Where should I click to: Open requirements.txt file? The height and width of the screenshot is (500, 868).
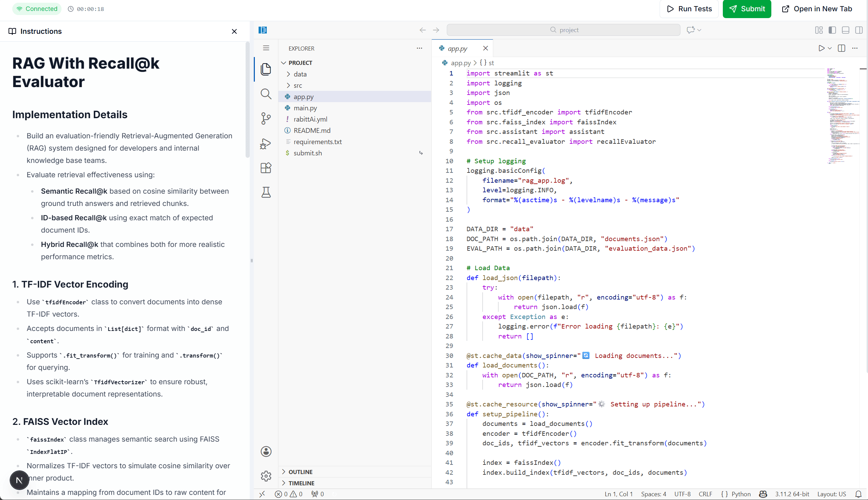point(355,142)
